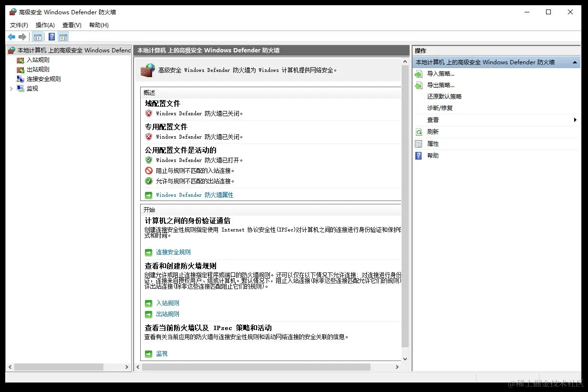
Task: Click the 专用配置文件 heading text
Action: 166,127
